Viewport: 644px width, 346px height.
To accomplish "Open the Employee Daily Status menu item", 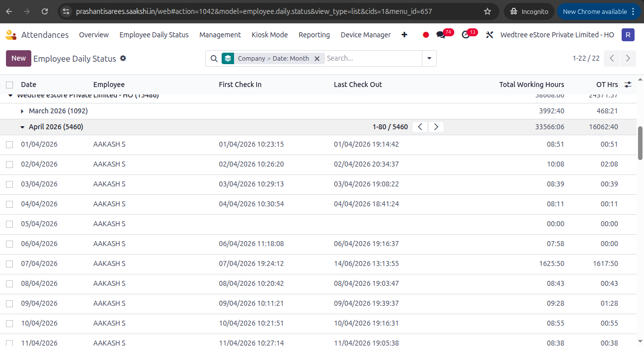I will click(x=154, y=35).
